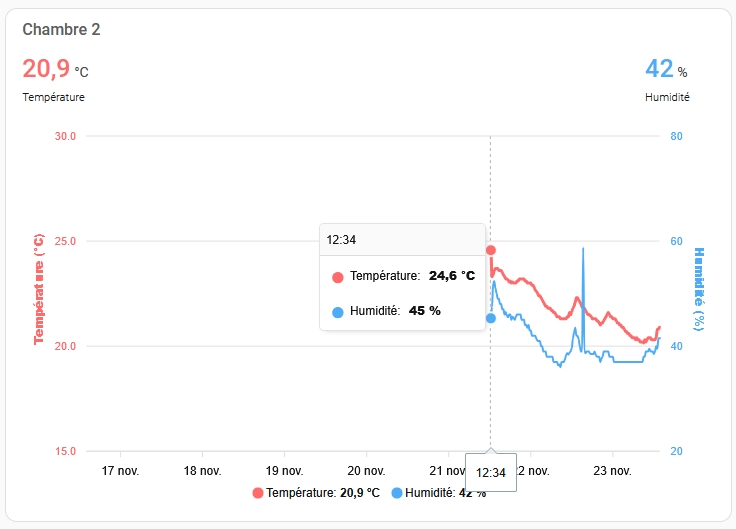
Task: Click blue humidity marker on the chart
Action: click(491, 318)
